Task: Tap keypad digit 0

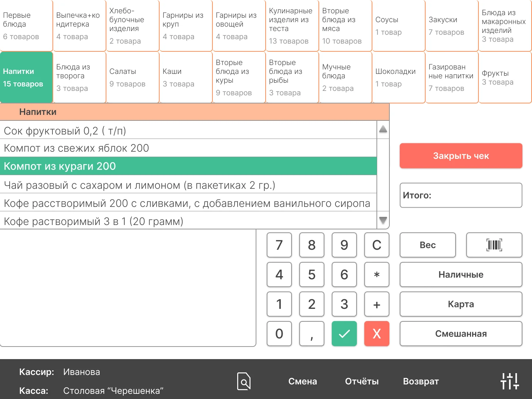Action: [279, 334]
